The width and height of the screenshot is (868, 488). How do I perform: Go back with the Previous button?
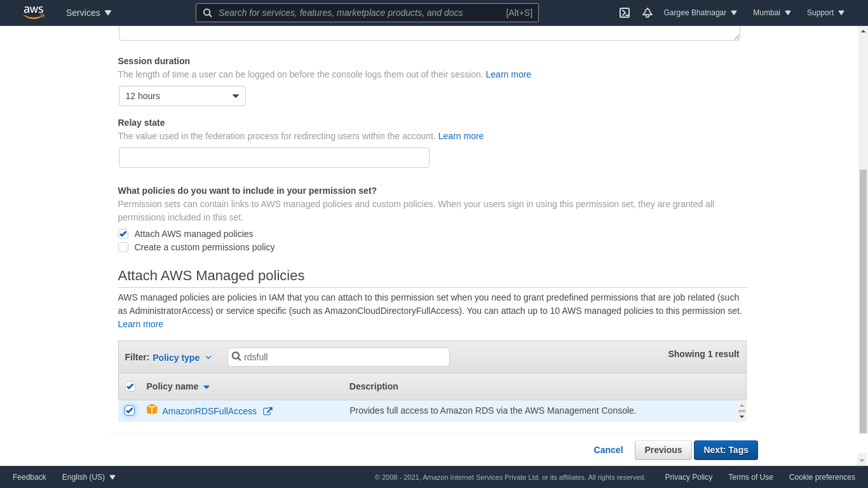point(663,450)
